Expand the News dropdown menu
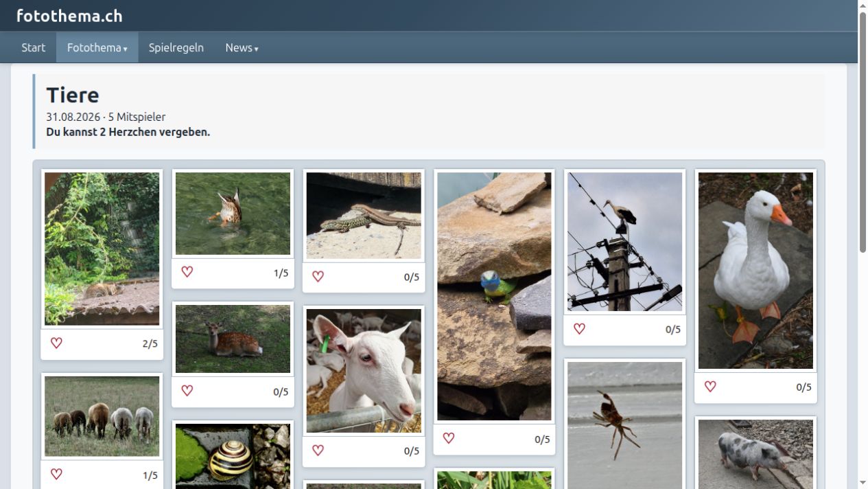 242,47
